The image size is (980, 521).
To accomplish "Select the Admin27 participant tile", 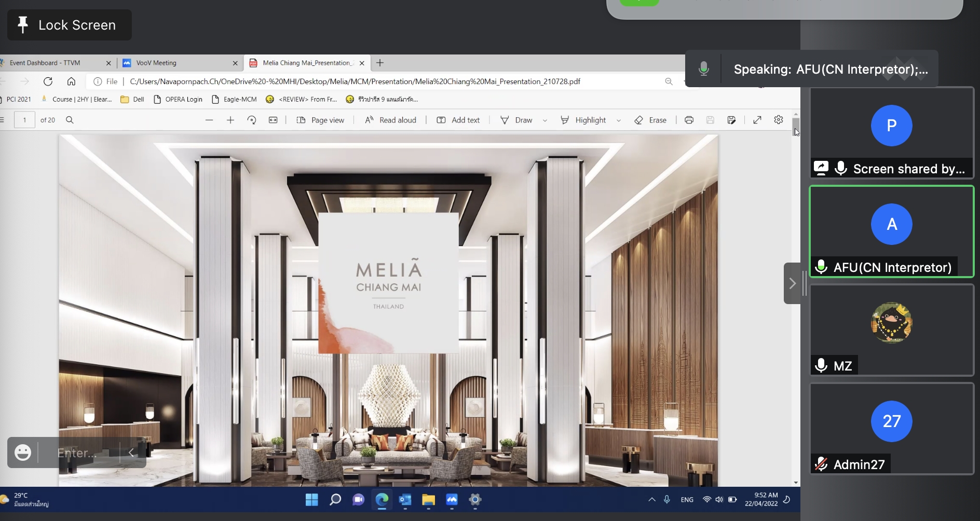I will [892, 429].
